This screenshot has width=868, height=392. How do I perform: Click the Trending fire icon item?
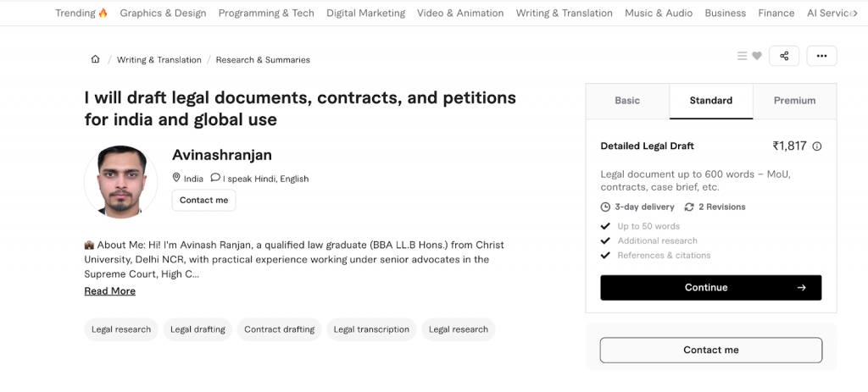81,13
